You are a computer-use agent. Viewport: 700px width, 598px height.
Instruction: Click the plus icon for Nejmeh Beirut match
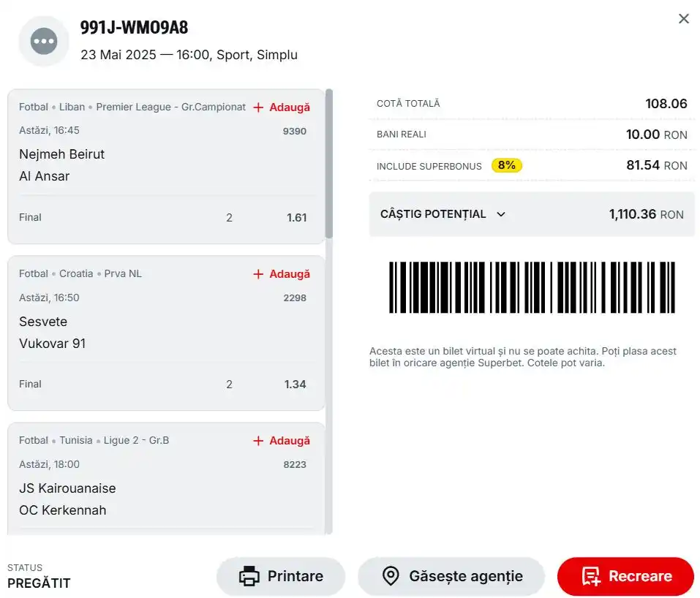[258, 107]
